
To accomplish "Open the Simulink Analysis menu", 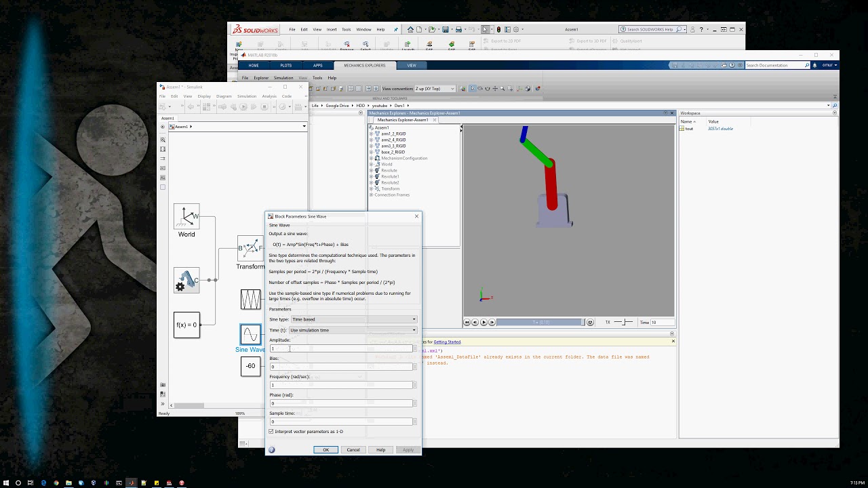I will (x=269, y=96).
